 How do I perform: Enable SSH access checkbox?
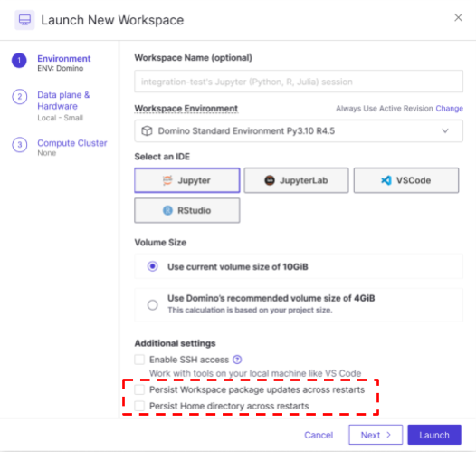tap(139, 360)
